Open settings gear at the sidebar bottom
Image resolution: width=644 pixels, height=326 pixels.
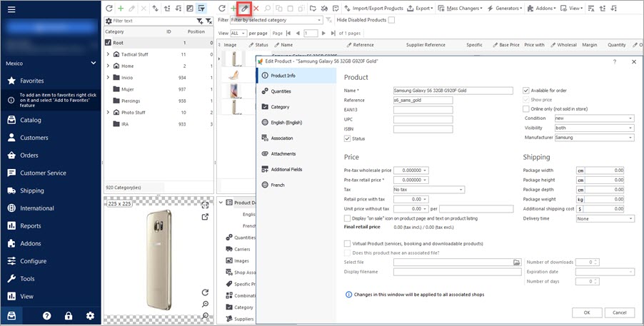pos(90,316)
